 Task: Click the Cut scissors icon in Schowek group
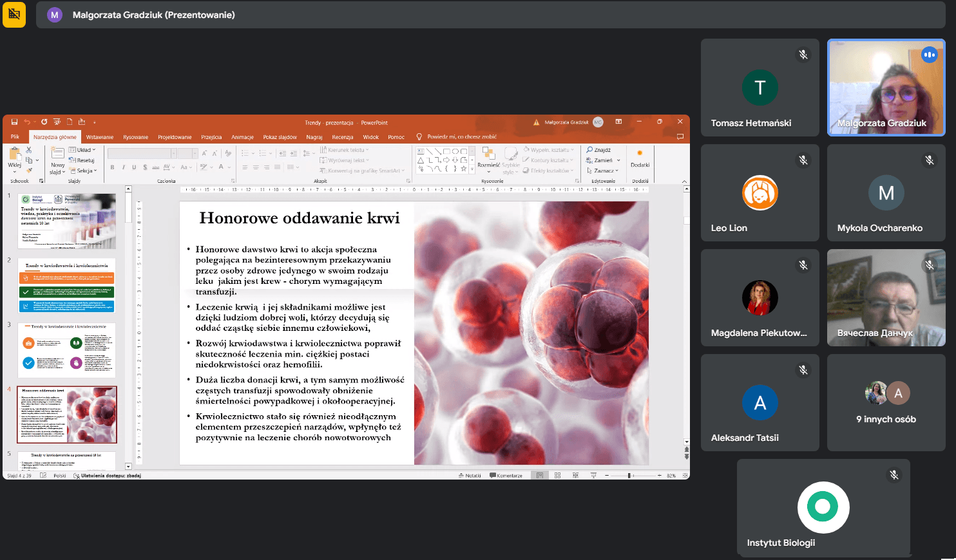[28, 150]
